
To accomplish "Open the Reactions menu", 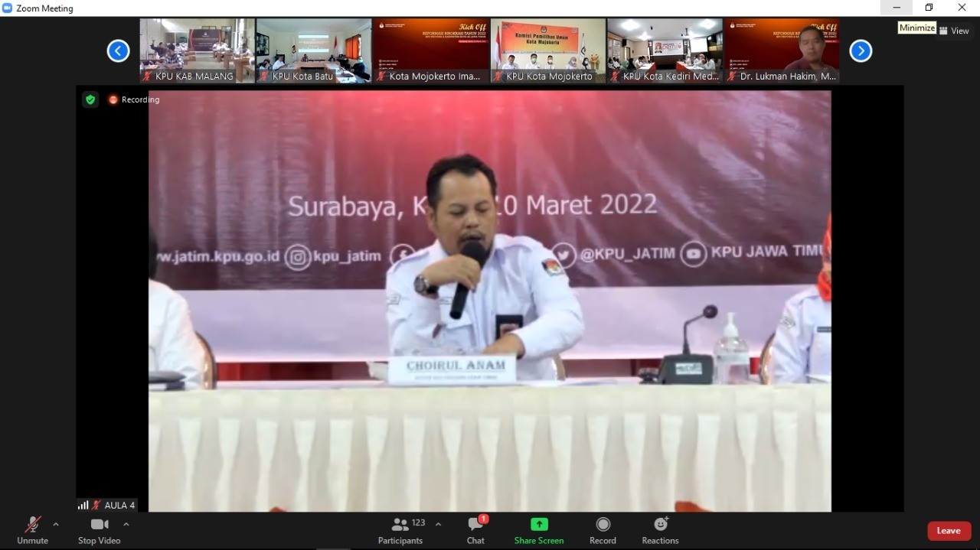I will pyautogui.click(x=660, y=529).
